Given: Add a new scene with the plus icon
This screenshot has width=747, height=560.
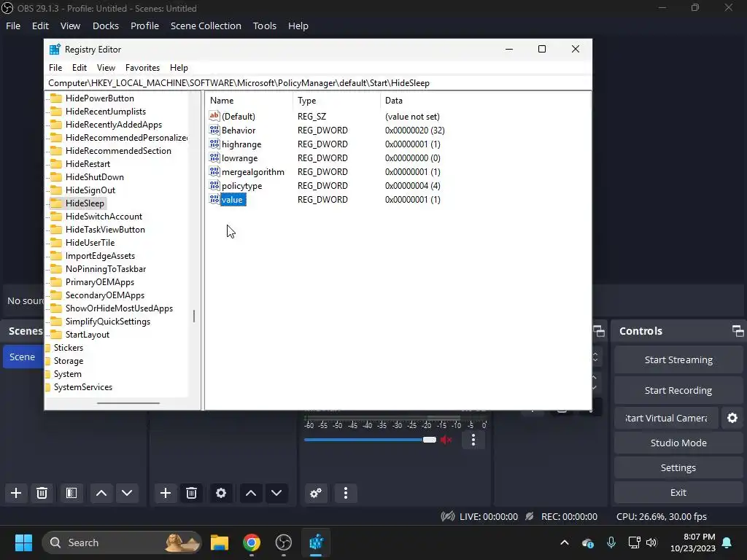Looking at the screenshot, I should (x=16, y=493).
